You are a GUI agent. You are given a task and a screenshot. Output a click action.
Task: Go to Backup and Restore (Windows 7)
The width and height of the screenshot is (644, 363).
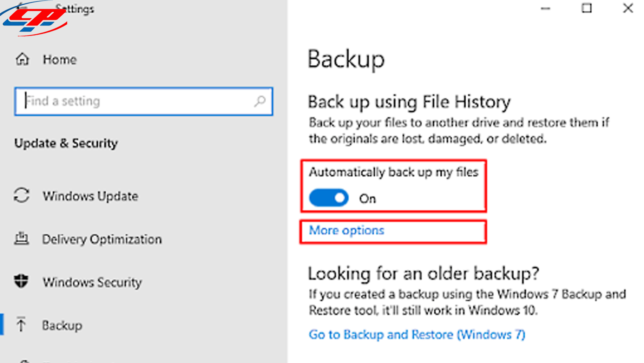[x=417, y=334]
